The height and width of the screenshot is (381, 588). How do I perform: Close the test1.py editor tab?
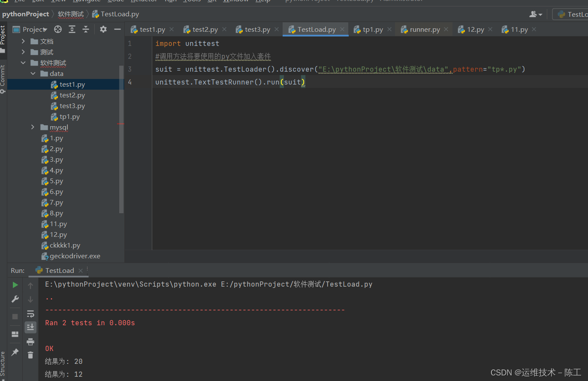(x=172, y=29)
